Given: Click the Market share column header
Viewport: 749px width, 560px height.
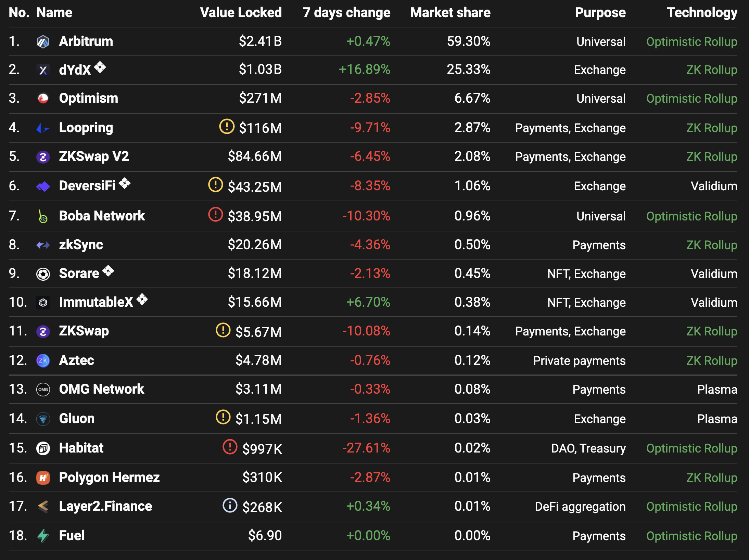Looking at the screenshot, I should (450, 13).
